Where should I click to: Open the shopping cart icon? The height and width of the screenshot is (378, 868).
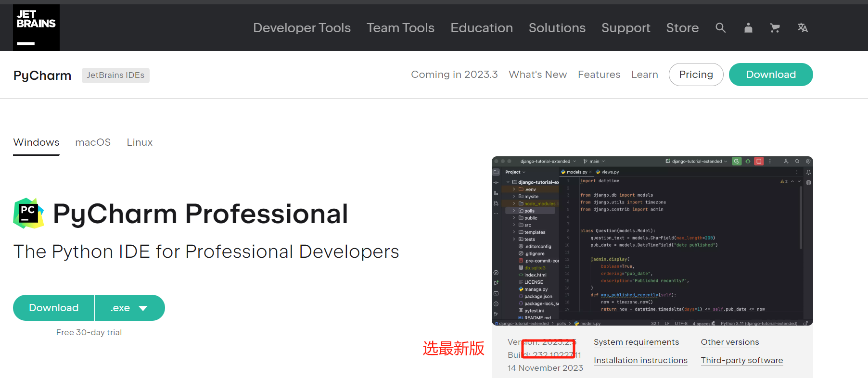(x=775, y=28)
